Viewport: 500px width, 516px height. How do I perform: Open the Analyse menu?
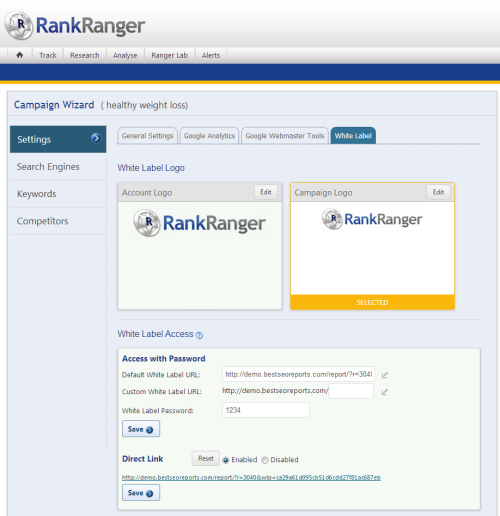click(x=125, y=55)
